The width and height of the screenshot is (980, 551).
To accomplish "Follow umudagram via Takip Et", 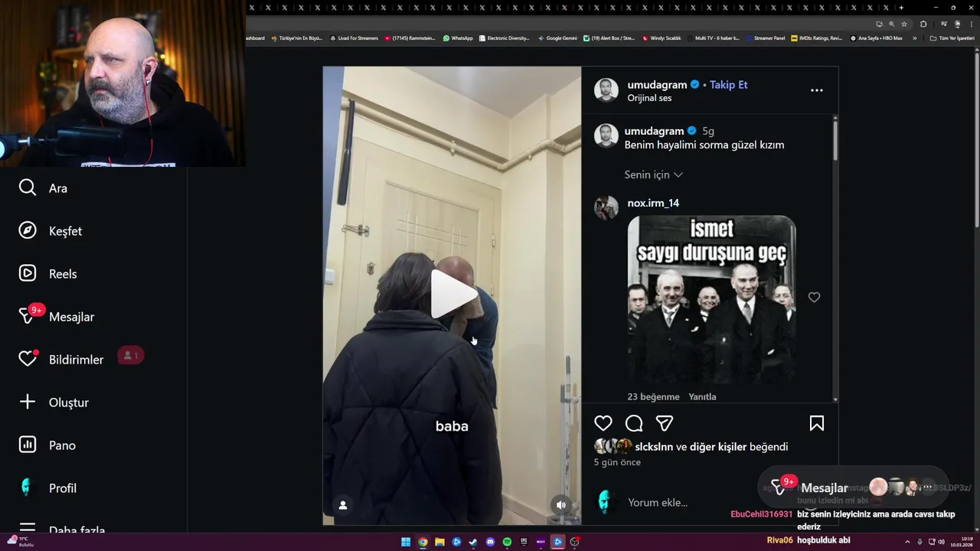I will click(x=728, y=85).
